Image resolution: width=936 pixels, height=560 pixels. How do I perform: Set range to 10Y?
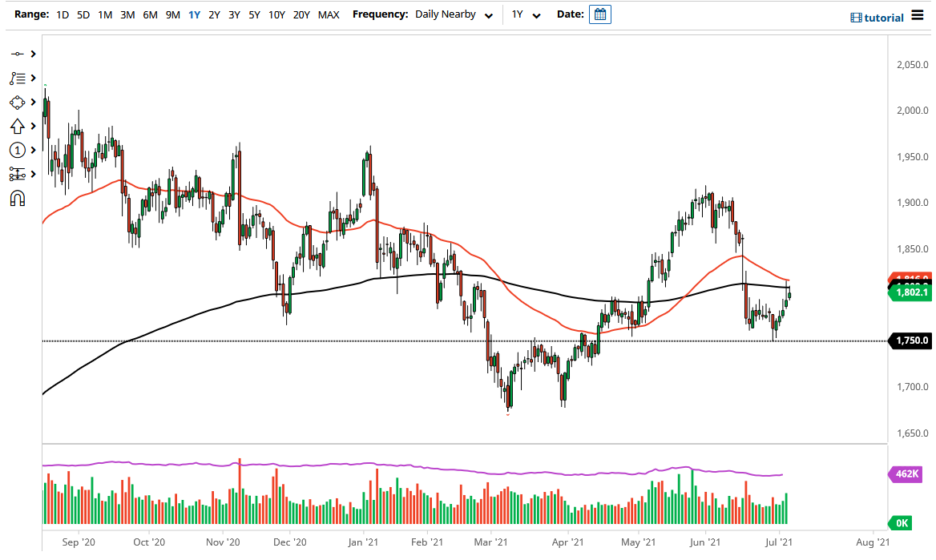click(x=277, y=14)
